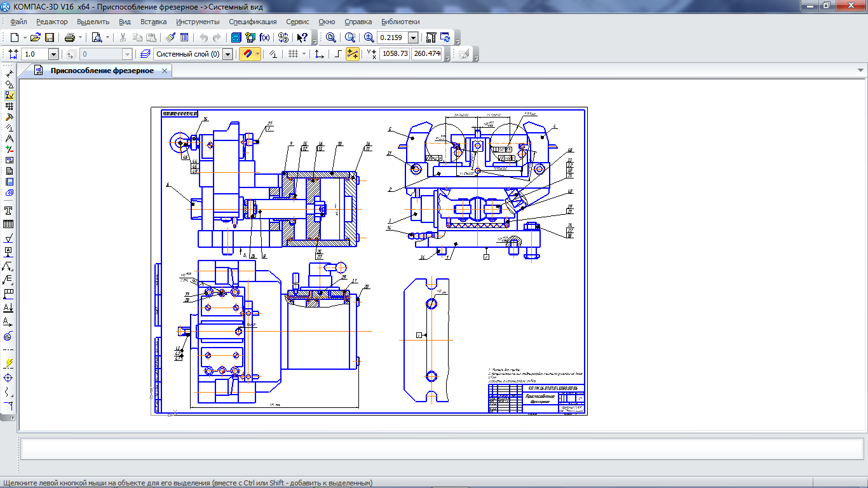This screenshot has height=488, width=868.
Task: Open the grid settings dropdown arrow
Action: [304, 54]
